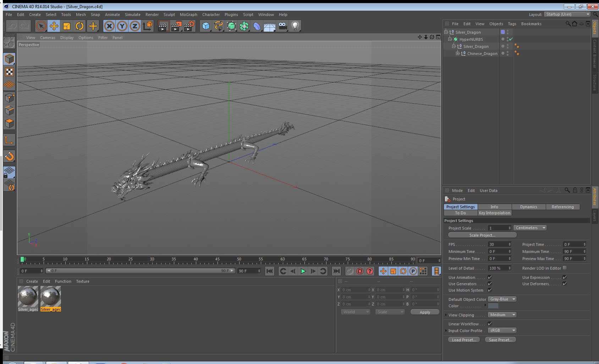Switch to Edges mode

tap(10, 111)
